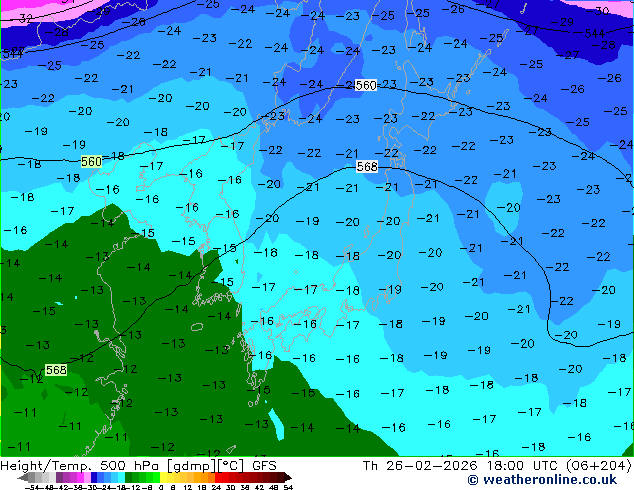Click the white 568 contour label mid-map
Image resolution: width=634 pixels, height=490 pixels.
(367, 167)
